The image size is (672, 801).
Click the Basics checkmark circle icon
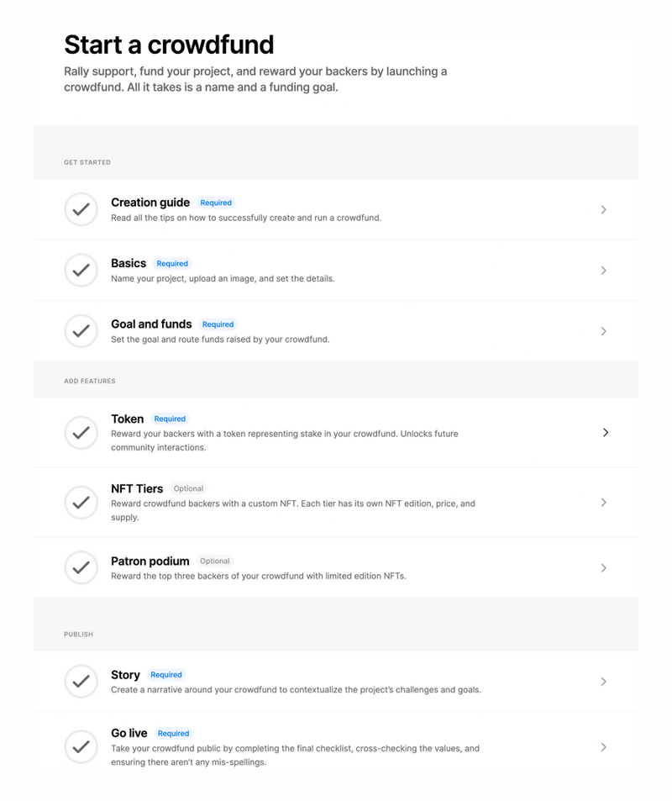click(81, 270)
